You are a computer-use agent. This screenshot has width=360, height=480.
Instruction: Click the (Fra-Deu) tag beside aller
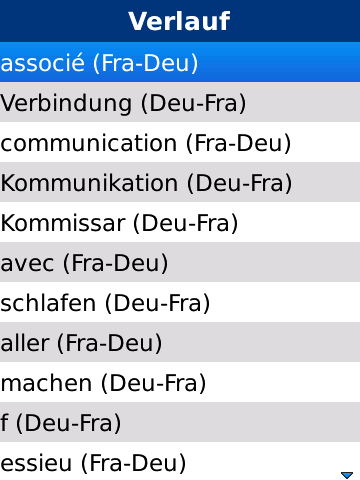(x=110, y=343)
